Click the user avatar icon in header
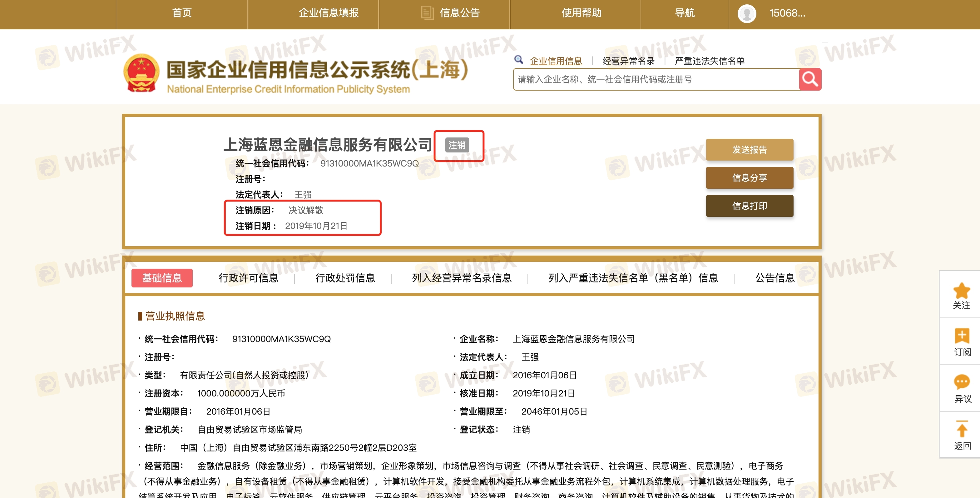Image resolution: width=980 pixels, height=498 pixels. tap(747, 14)
